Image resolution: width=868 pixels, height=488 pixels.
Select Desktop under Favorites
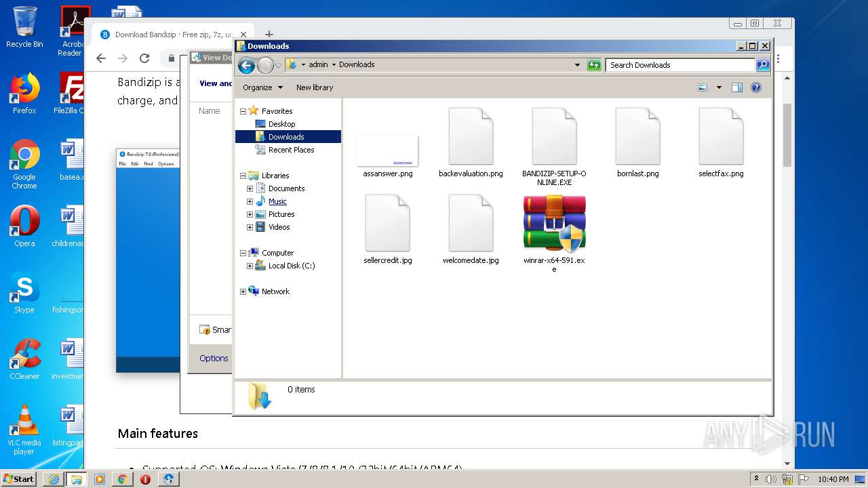(x=281, y=124)
